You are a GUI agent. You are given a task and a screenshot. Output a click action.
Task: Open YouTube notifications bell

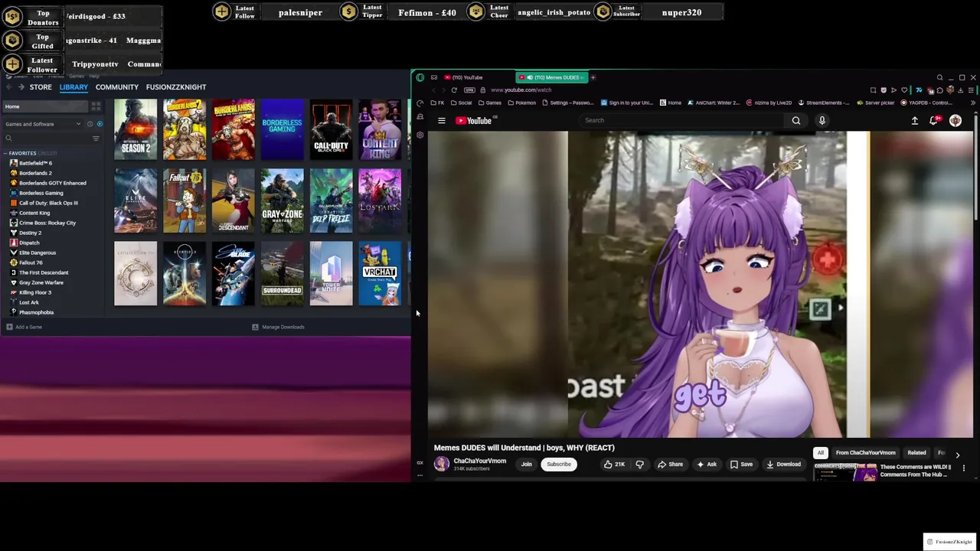[933, 120]
